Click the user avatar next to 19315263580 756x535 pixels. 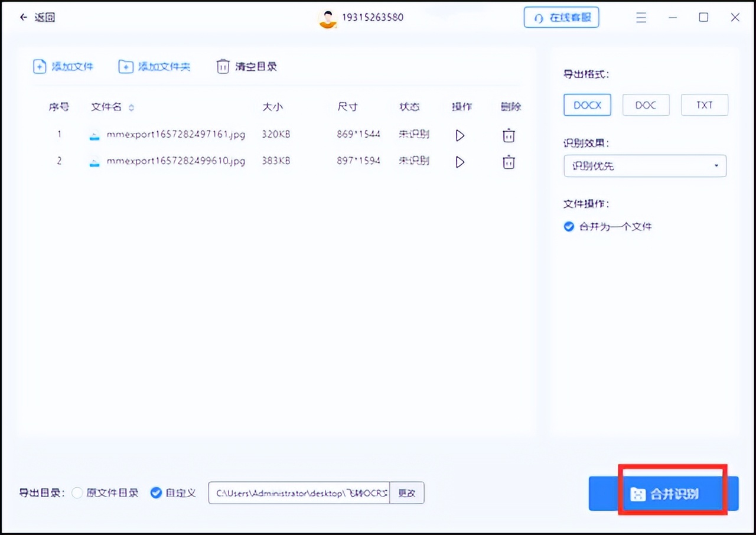point(327,18)
